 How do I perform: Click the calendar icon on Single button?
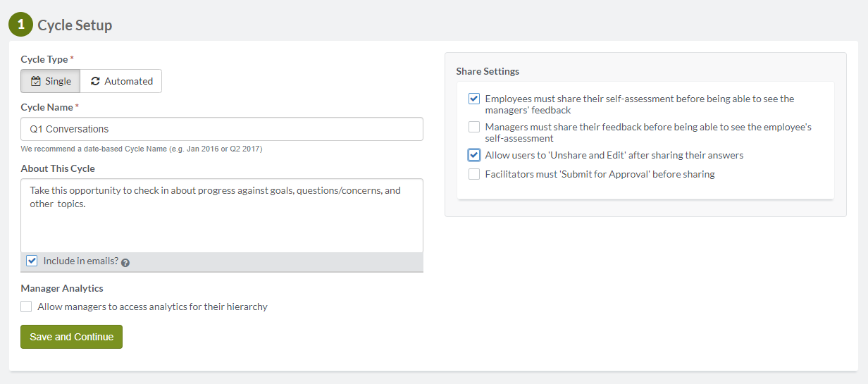coord(36,81)
